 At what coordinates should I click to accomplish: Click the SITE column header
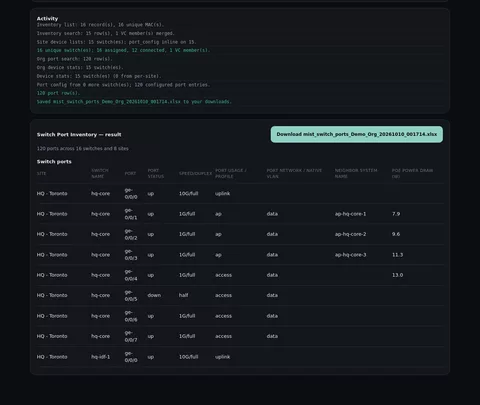[x=42, y=173]
